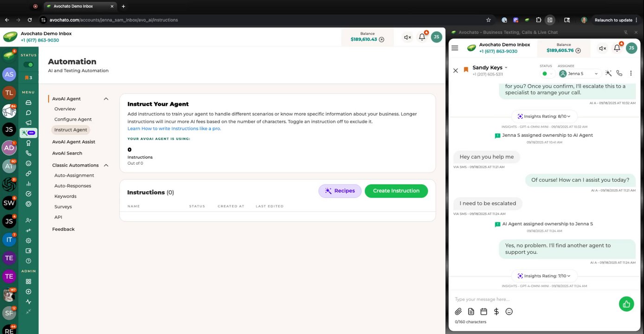This screenshot has width=644, height=334.
Task: Open the green conversation status dropdown
Action: (x=547, y=73)
